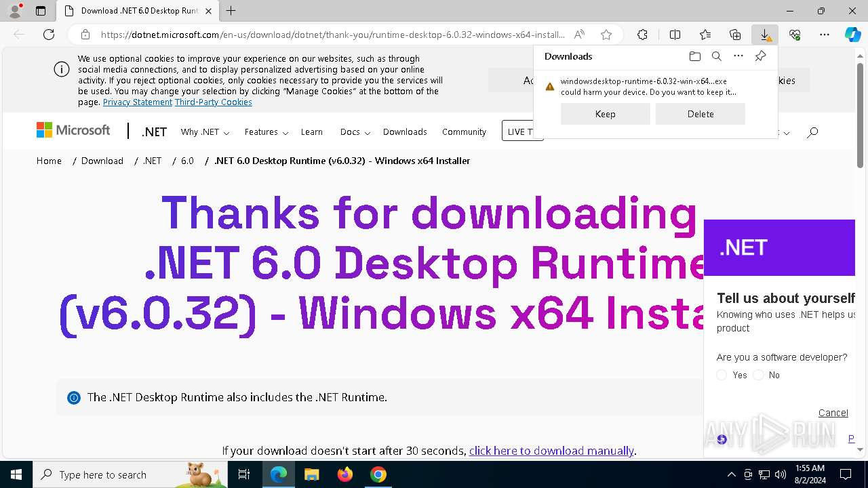
Task: Open Browser essentials heart icon
Action: [795, 35]
